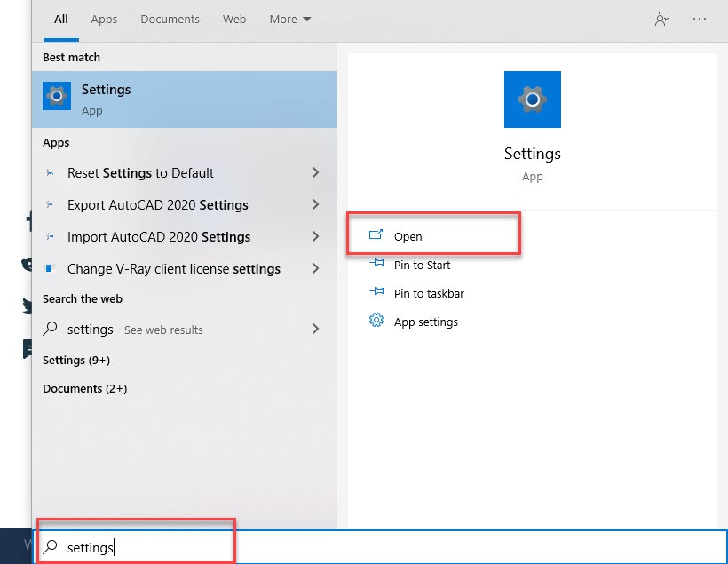Click the 'Reset Settings to Default' result text

[x=140, y=173]
